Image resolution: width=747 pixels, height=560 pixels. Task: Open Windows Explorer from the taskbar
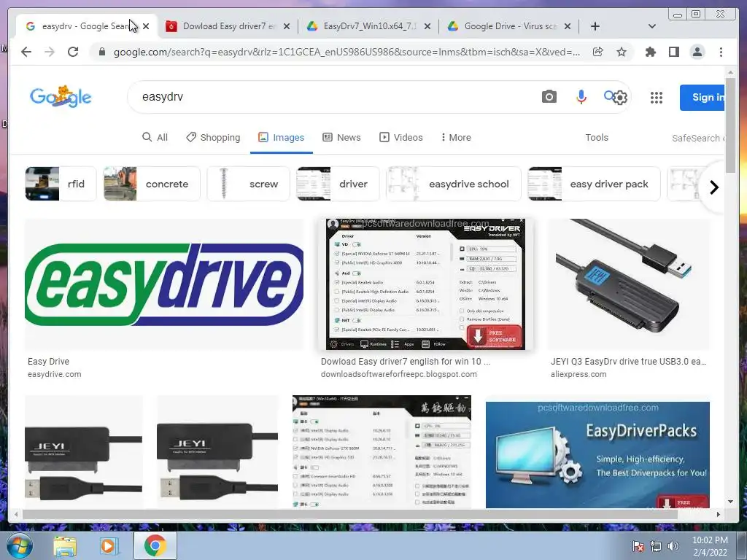(x=65, y=545)
